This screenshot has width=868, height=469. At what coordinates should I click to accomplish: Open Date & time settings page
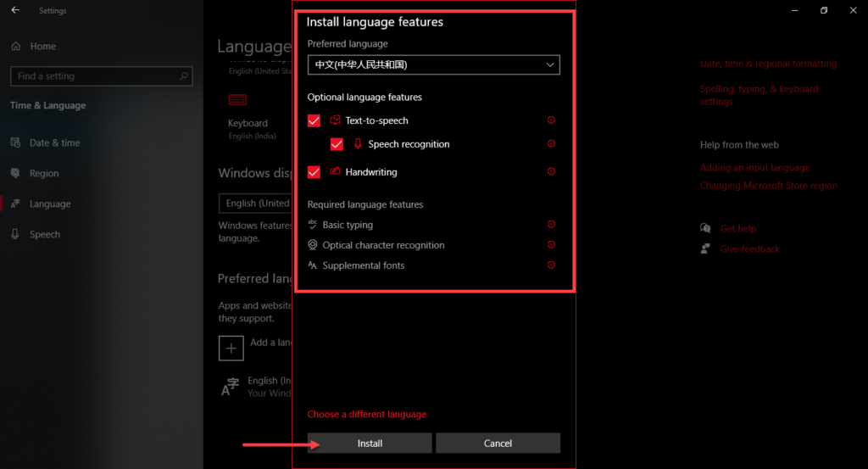point(55,142)
